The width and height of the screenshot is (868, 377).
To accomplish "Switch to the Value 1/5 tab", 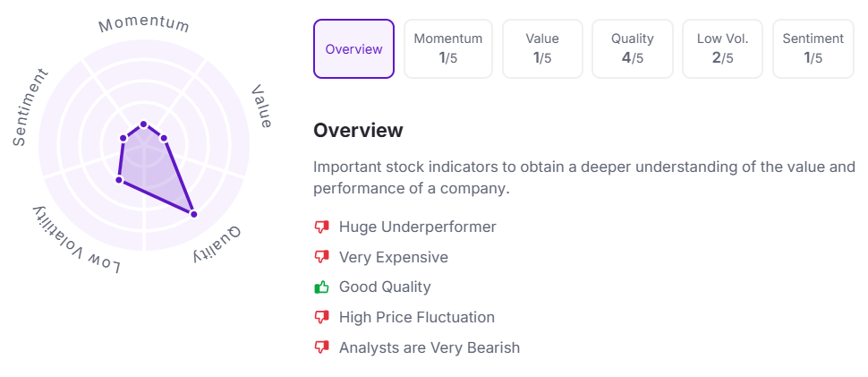I will [x=542, y=49].
